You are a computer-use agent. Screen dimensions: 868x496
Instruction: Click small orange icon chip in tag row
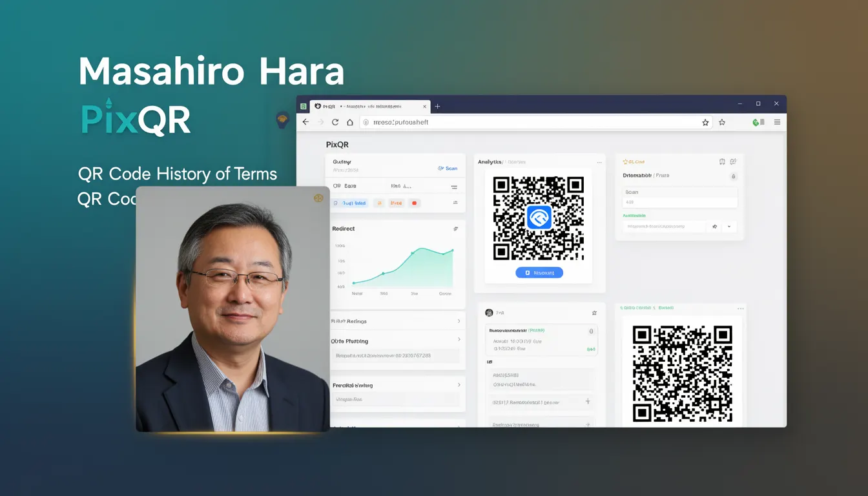point(379,203)
